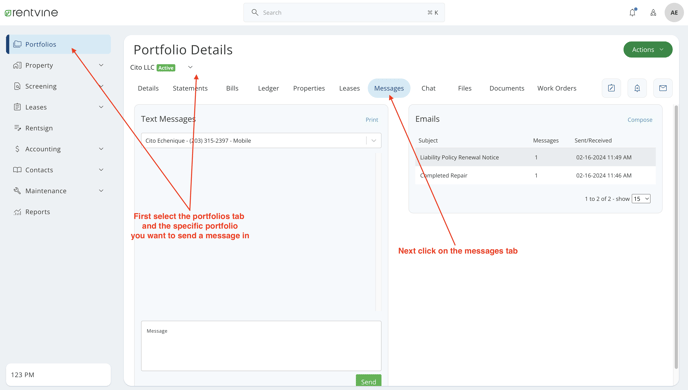Click the user profile icon in header
688x390 pixels.
tap(653, 13)
